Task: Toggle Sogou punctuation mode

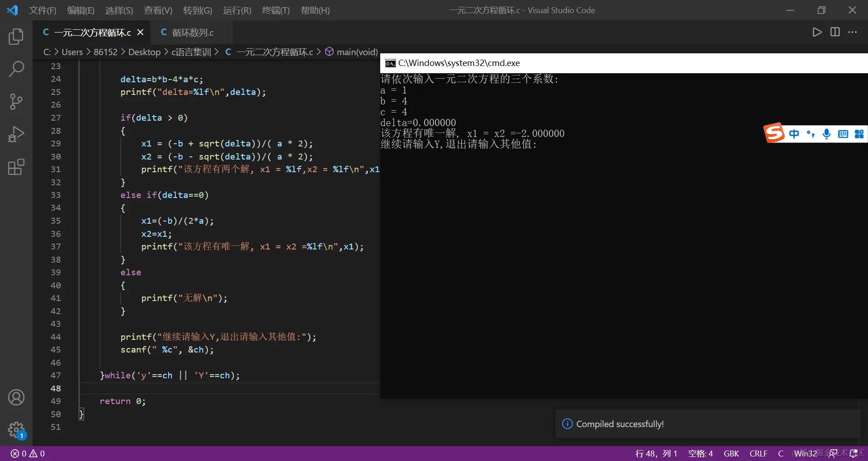Action: click(811, 134)
